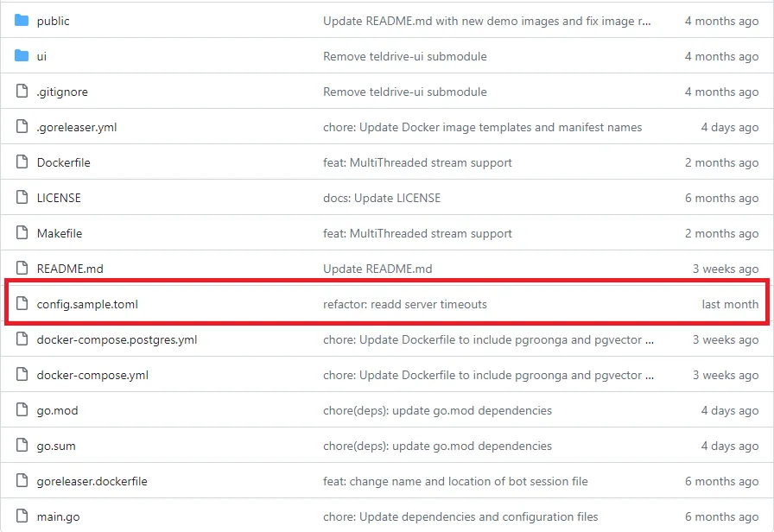
Task: Click the go.sum file icon
Action: tap(22, 446)
